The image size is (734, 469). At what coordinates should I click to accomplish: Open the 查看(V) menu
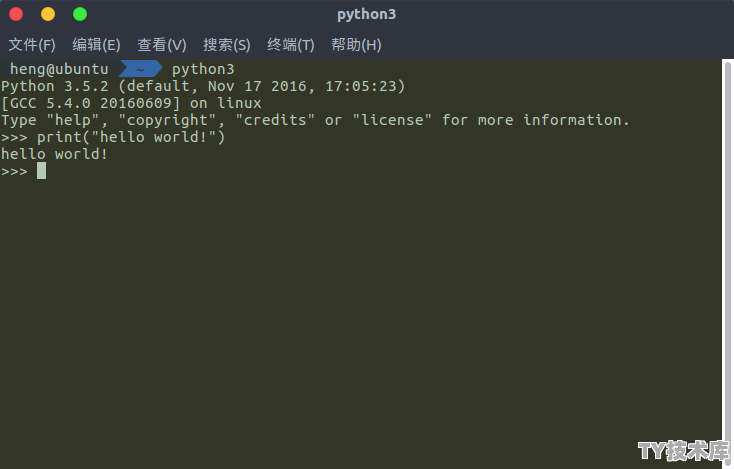[x=162, y=45]
